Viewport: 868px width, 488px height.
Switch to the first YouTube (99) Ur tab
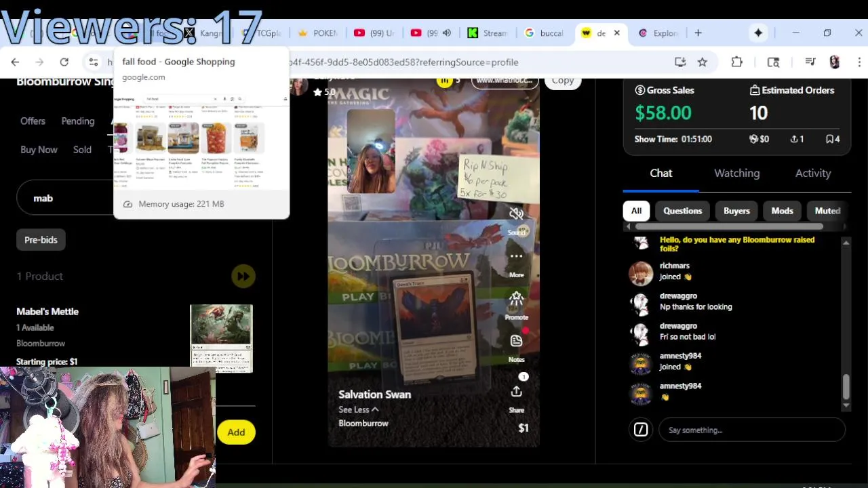(374, 33)
